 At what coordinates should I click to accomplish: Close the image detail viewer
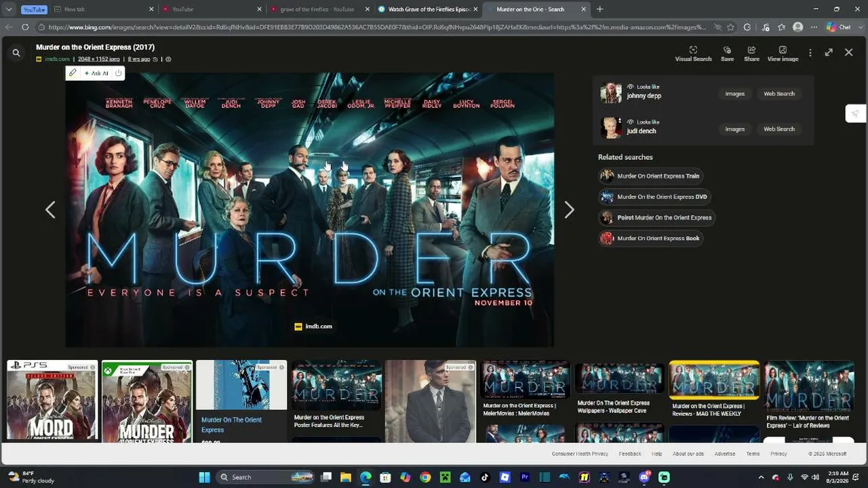[x=848, y=52]
